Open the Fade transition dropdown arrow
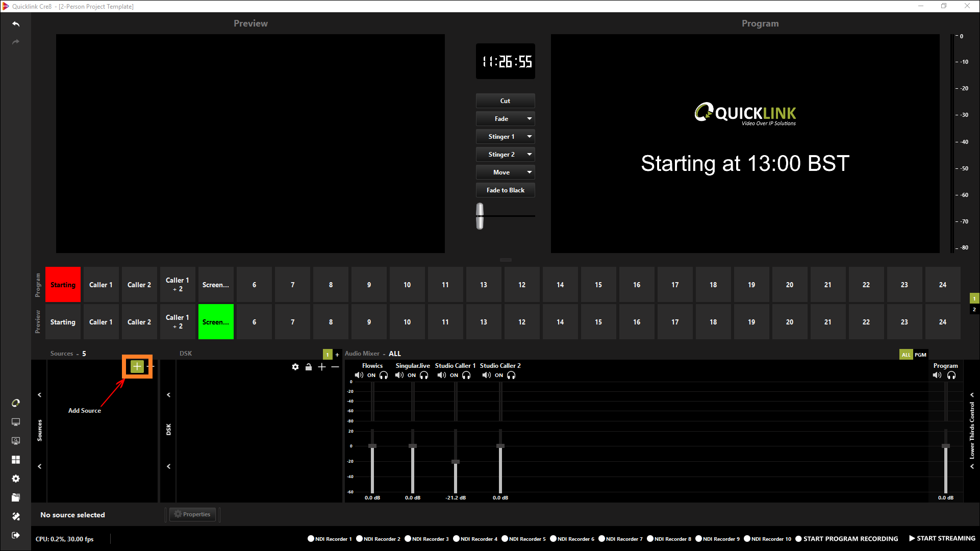 pyautogui.click(x=530, y=119)
